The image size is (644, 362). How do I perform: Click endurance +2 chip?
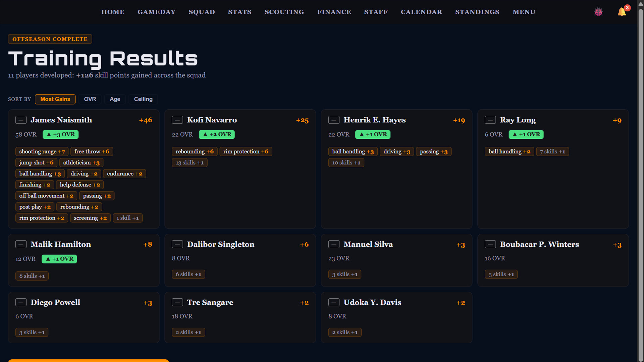pyautogui.click(x=124, y=174)
